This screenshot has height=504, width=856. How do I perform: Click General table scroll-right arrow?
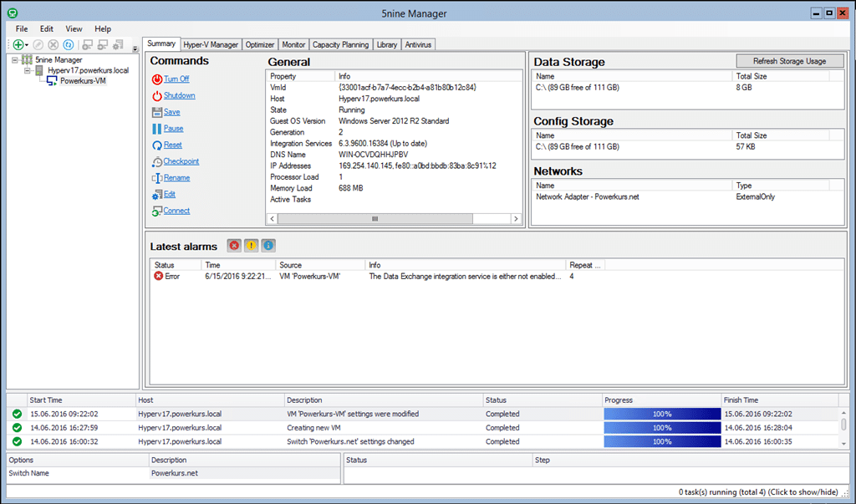pos(516,219)
